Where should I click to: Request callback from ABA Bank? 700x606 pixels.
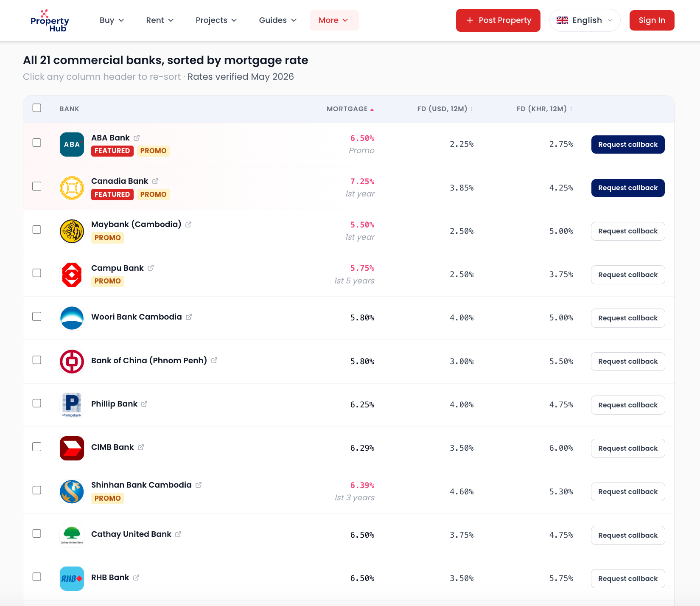pyautogui.click(x=628, y=144)
